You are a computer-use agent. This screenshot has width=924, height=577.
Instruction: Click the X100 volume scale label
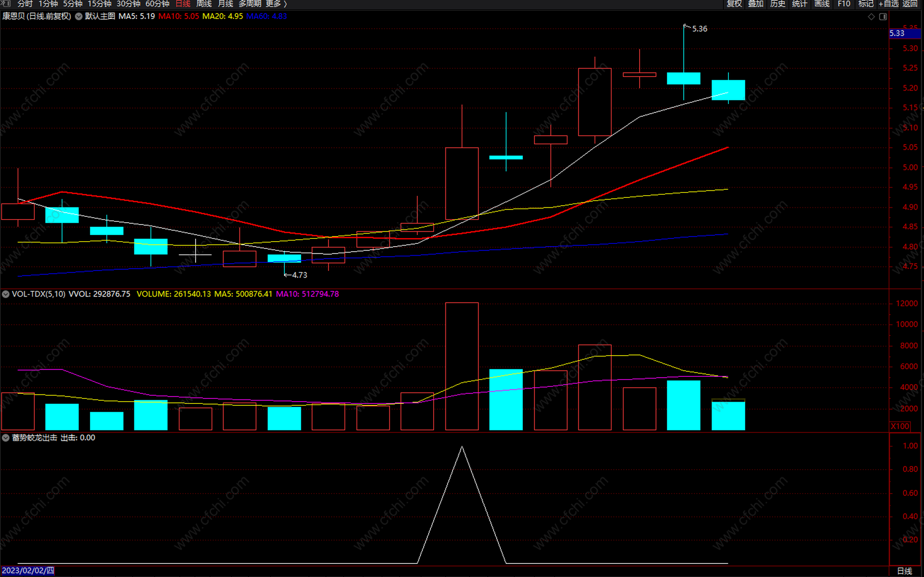pyautogui.click(x=900, y=426)
